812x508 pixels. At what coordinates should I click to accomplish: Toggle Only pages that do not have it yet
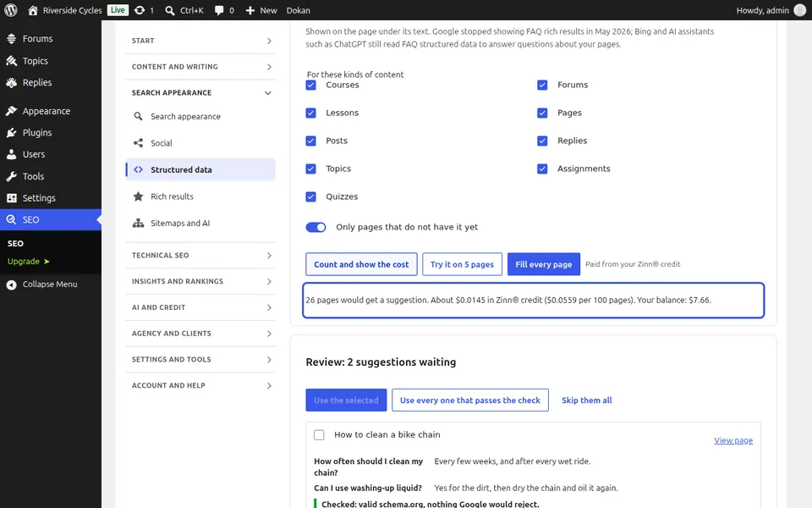[x=315, y=228]
